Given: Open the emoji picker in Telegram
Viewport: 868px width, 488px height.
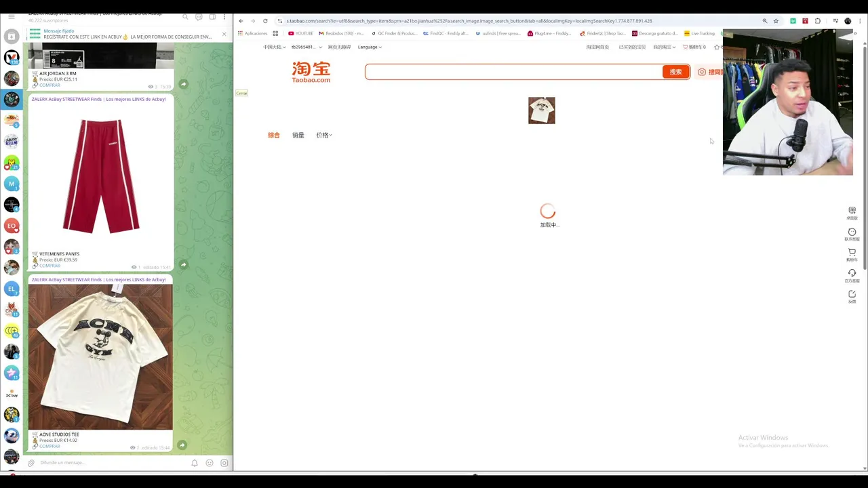Looking at the screenshot, I should 210,463.
